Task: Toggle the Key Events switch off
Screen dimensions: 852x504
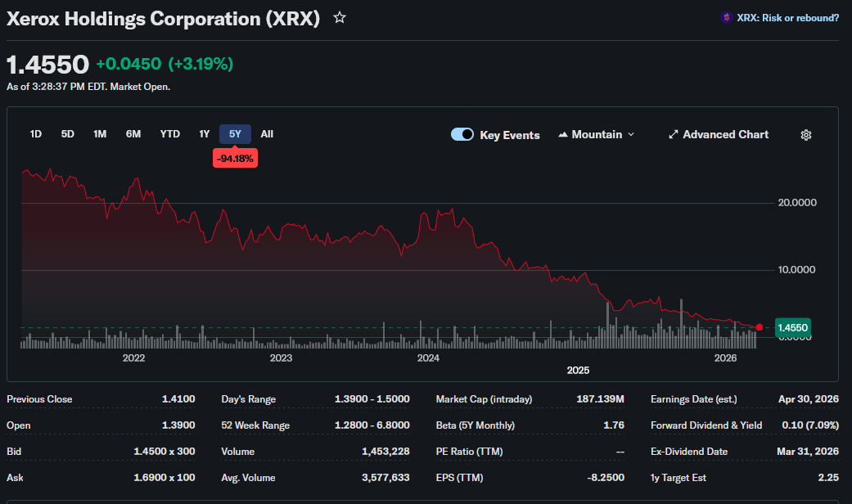Action: click(462, 135)
